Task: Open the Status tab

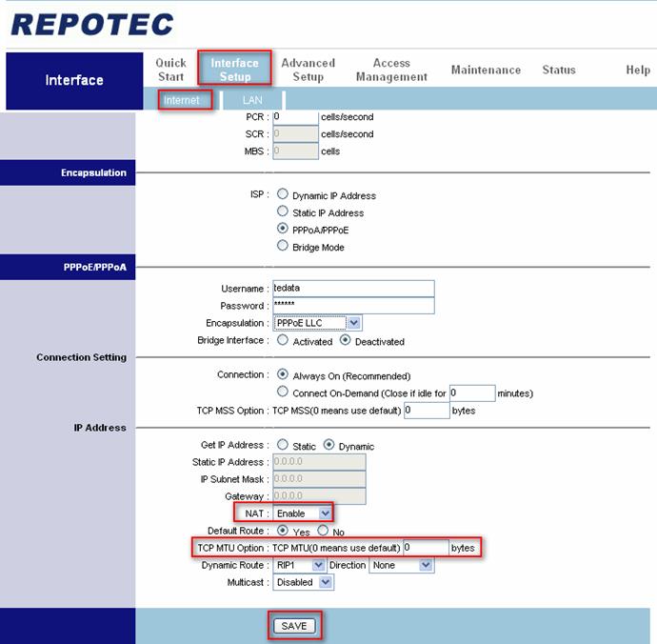Action: (x=559, y=70)
